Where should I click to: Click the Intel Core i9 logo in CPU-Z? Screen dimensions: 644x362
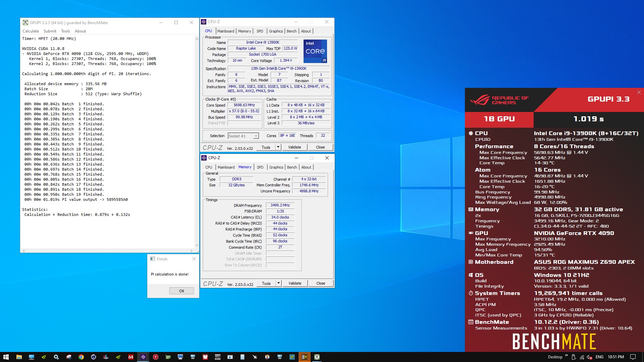coord(315,51)
